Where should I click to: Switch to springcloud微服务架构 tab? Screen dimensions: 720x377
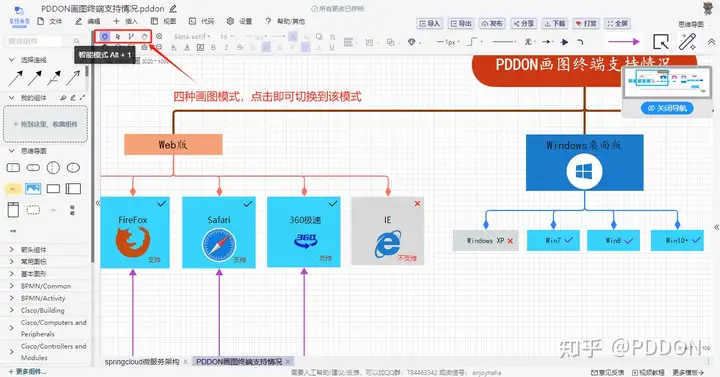coord(142,362)
